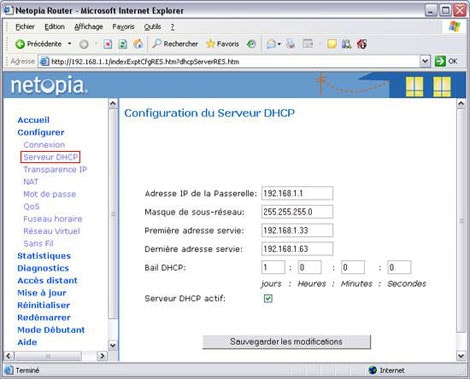This screenshot has height=379, width=470.
Task: Click the green OK go button
Action: tap(446, 61)
